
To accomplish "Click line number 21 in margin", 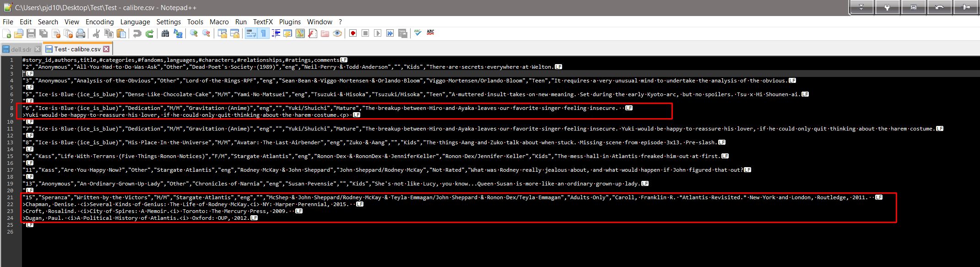I will [10, 197].
